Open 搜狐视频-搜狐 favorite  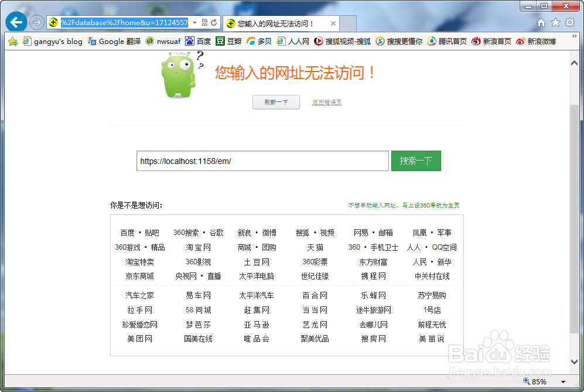[x=342, y=42]
